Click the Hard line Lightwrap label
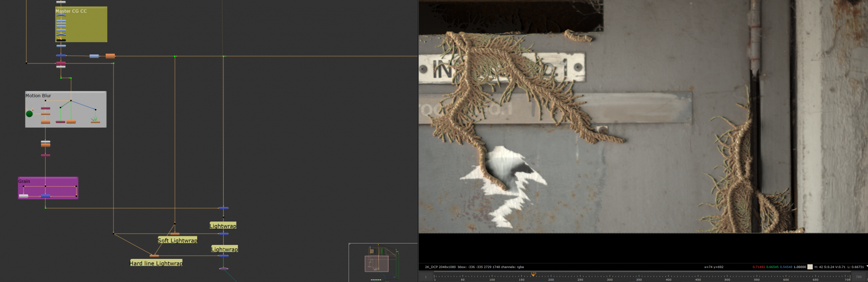This screenshot has width=868, height=282. 156,263
